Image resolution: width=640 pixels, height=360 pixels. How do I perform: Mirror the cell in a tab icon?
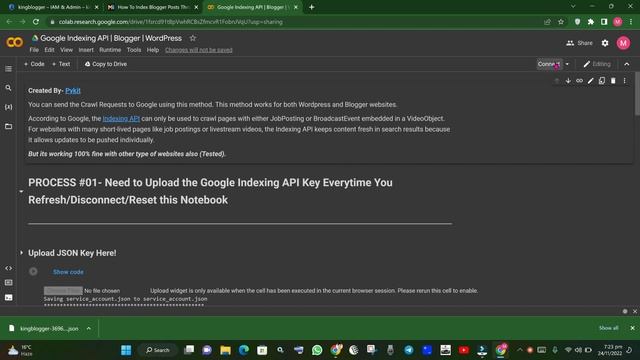[602, 81]
